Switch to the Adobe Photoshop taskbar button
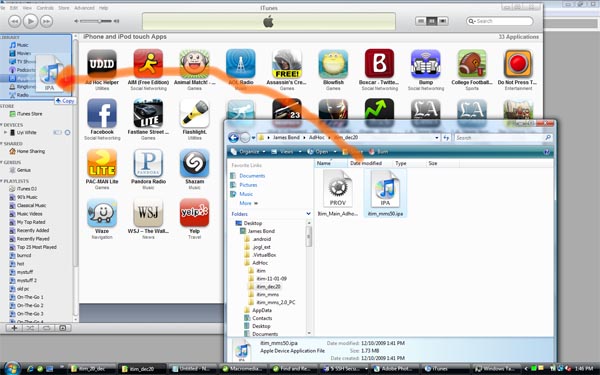The height and width of the screenshot is (375, 600). click(x=395, y=369)
